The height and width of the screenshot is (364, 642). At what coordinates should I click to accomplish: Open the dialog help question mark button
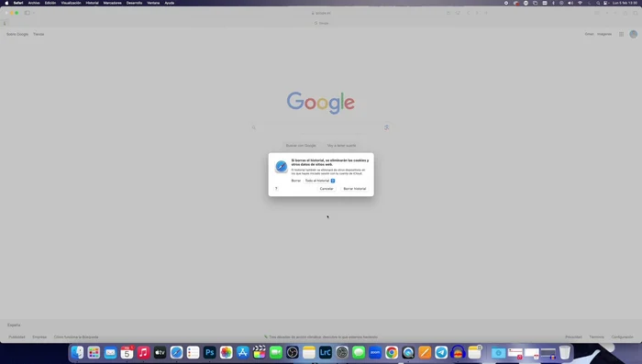(276, 189)
